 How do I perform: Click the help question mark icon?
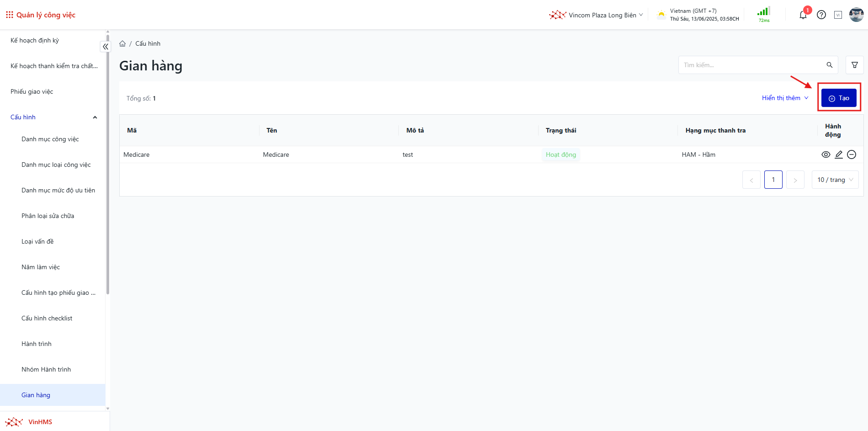coord(821,15)
